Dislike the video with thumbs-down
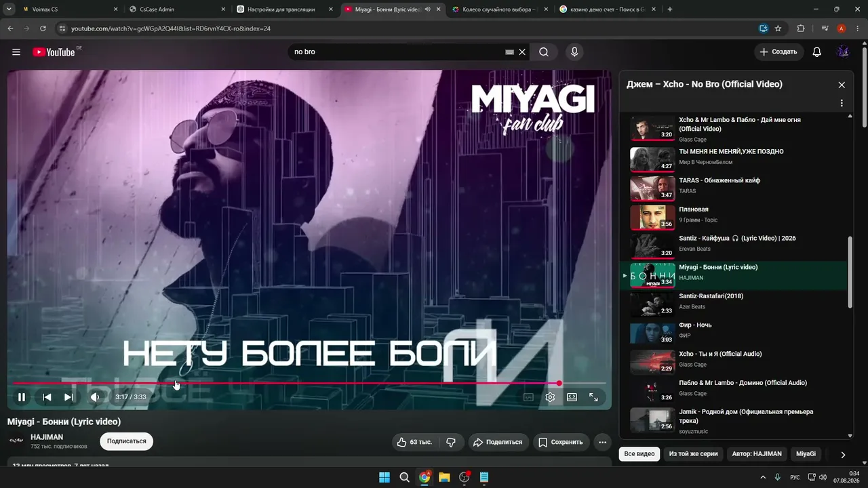The width and height of the screenshot is (868, 488). tap(451, 442)
